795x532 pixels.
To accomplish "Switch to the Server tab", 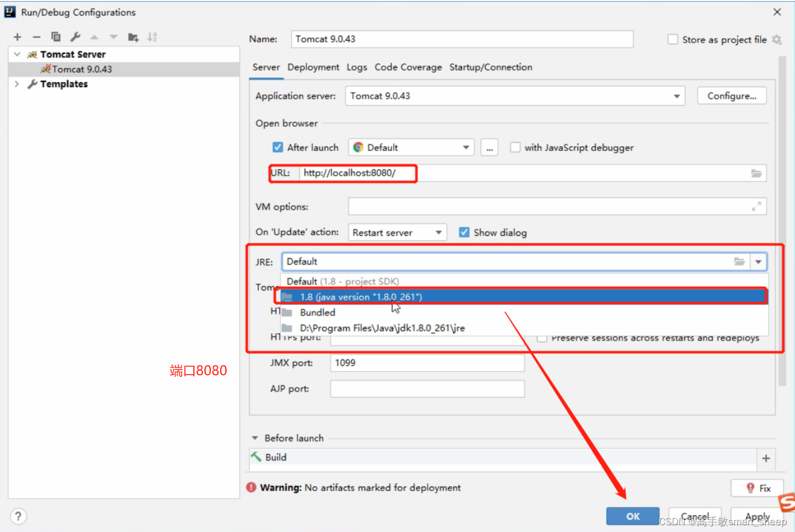I will 266,67.
